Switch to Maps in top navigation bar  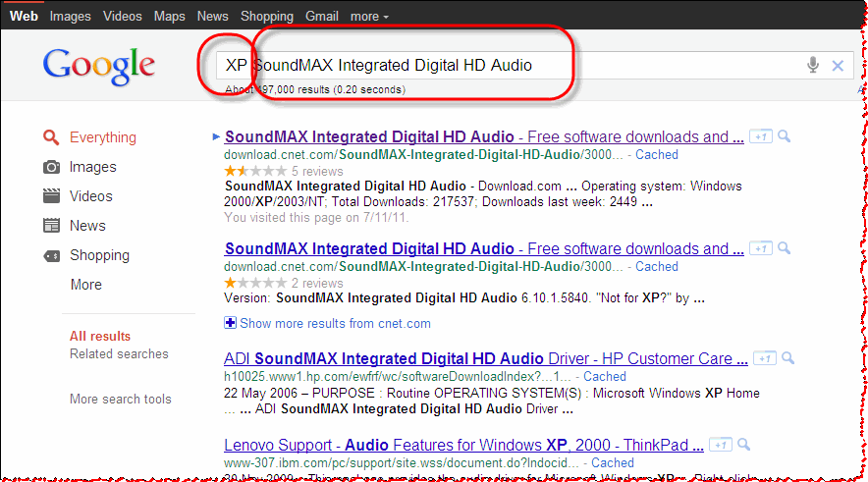coord(168,16)
